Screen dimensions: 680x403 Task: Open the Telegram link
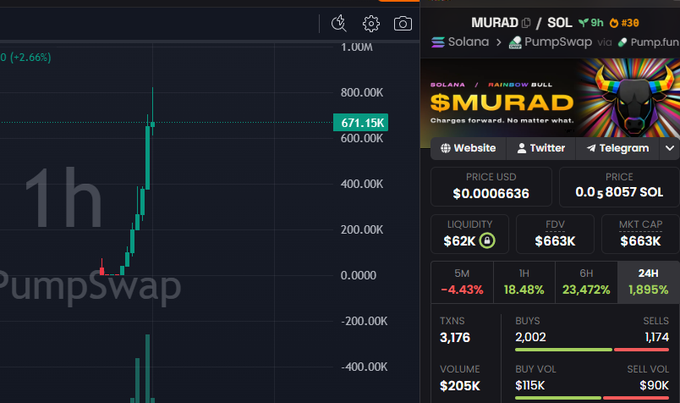click(618, 148)
